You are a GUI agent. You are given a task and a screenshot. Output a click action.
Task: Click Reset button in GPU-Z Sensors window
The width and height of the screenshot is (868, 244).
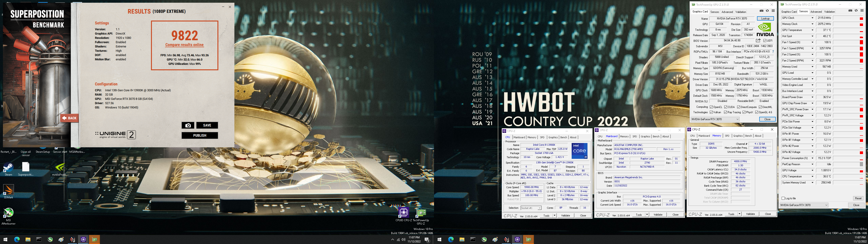point(858,198)
